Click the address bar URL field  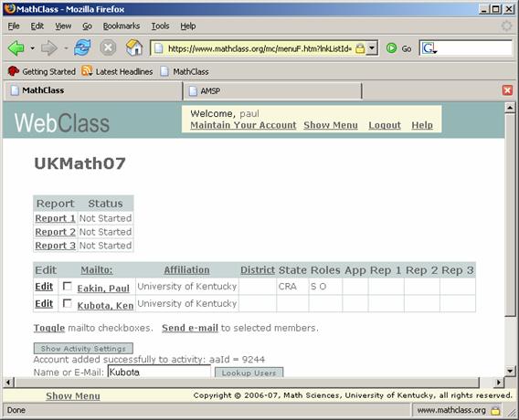(x=259, y=48)
